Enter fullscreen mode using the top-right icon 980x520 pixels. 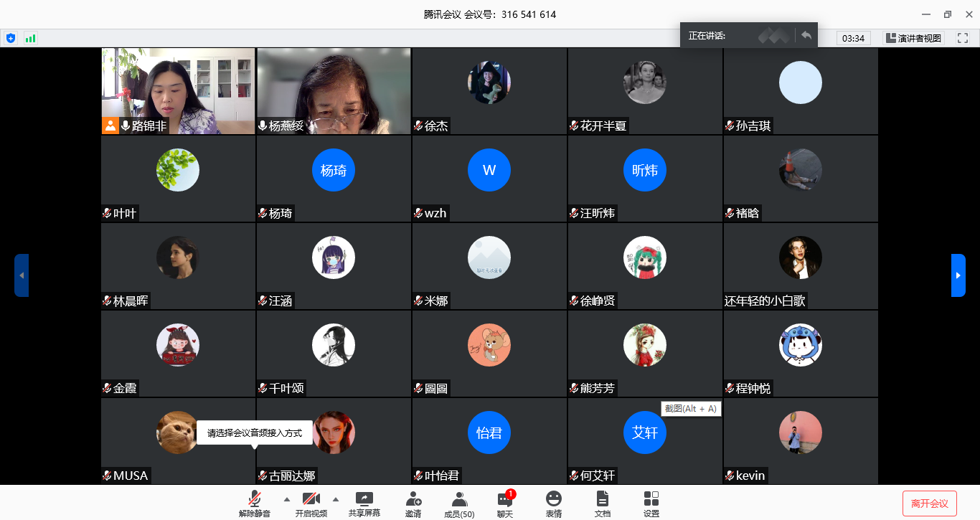coord(962,38)
